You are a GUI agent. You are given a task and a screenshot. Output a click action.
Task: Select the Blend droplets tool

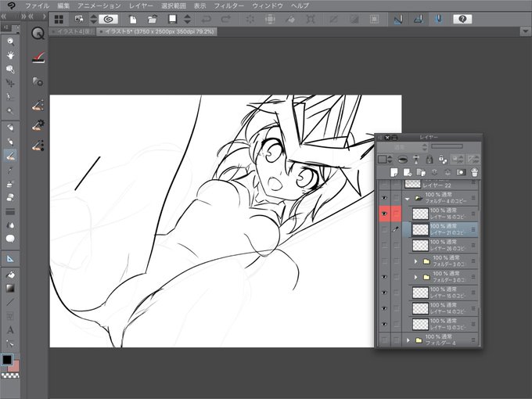(10, 225)
